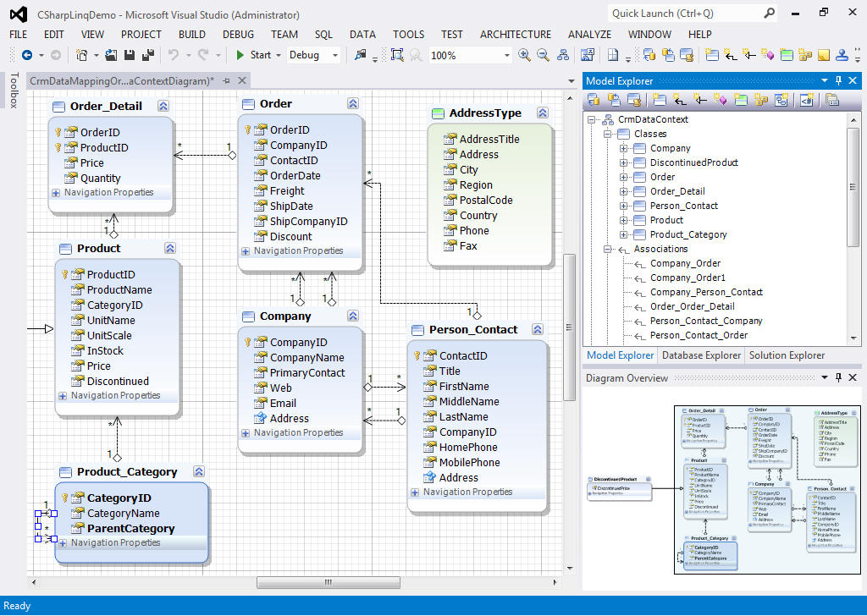
Task: Open the collapsed Toolbox side panel
Action: pyautogui.click(x=13, y=91)
